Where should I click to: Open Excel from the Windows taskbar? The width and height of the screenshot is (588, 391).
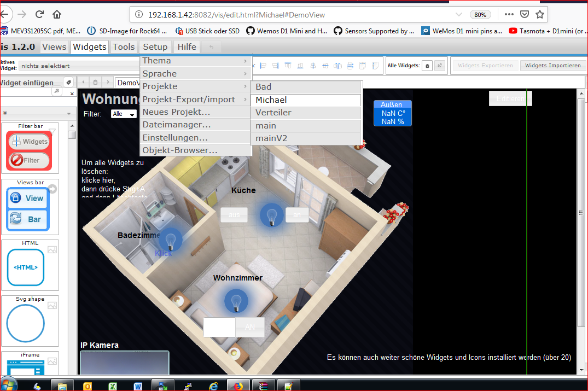pos(113,386)
